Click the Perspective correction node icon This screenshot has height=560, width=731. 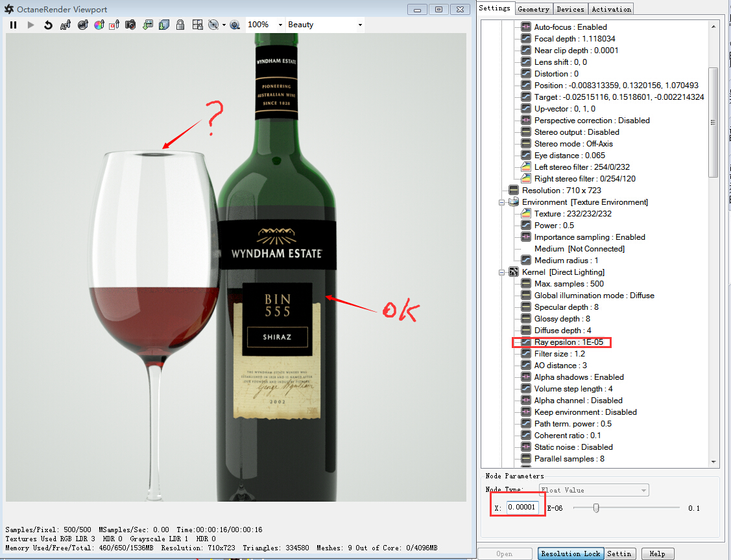[526, 121]
